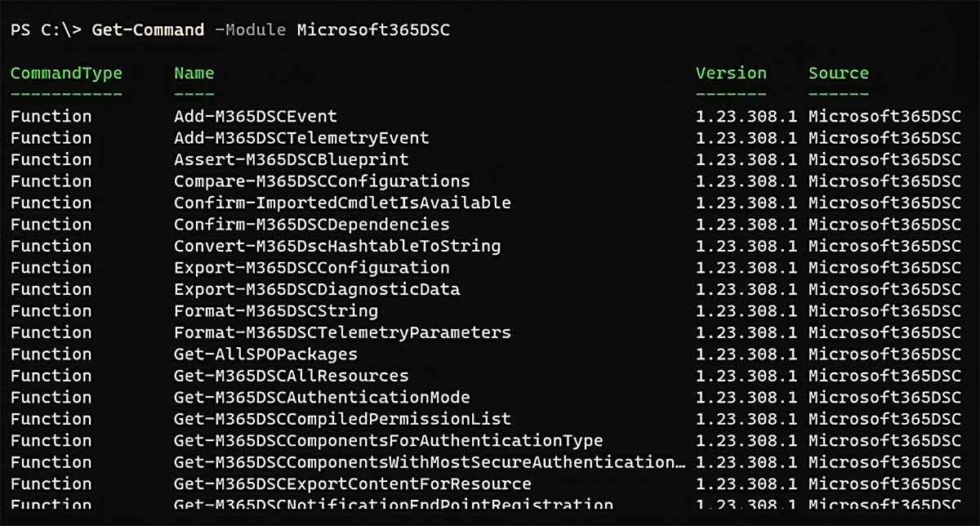Click the Microsoft365DSC argument in the prompt line

pos(372,30)
